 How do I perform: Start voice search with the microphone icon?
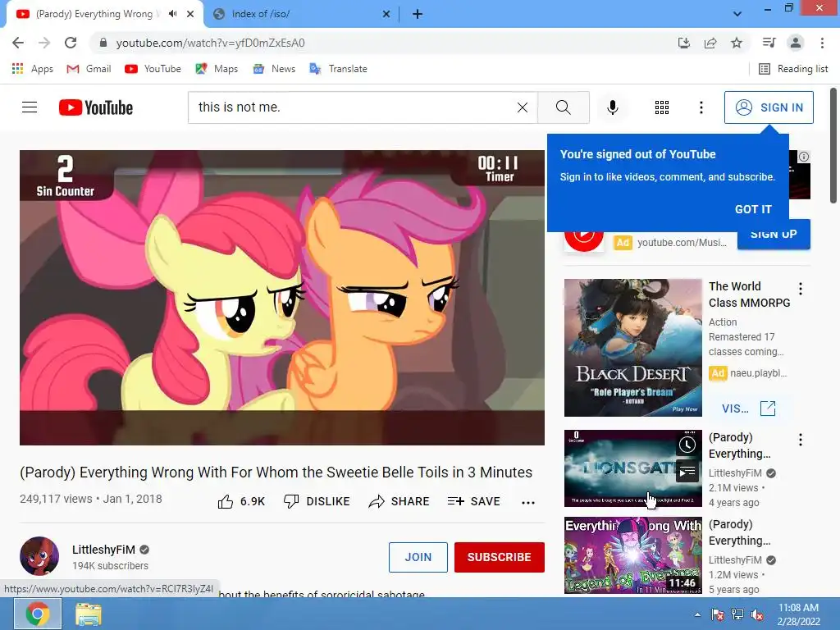[x=612, y=107]
